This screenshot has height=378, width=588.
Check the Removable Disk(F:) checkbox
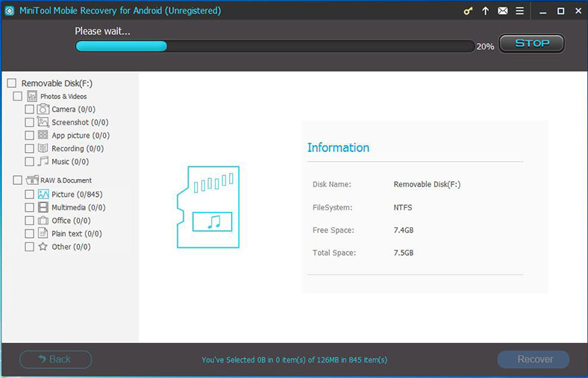tap(12, 83)
